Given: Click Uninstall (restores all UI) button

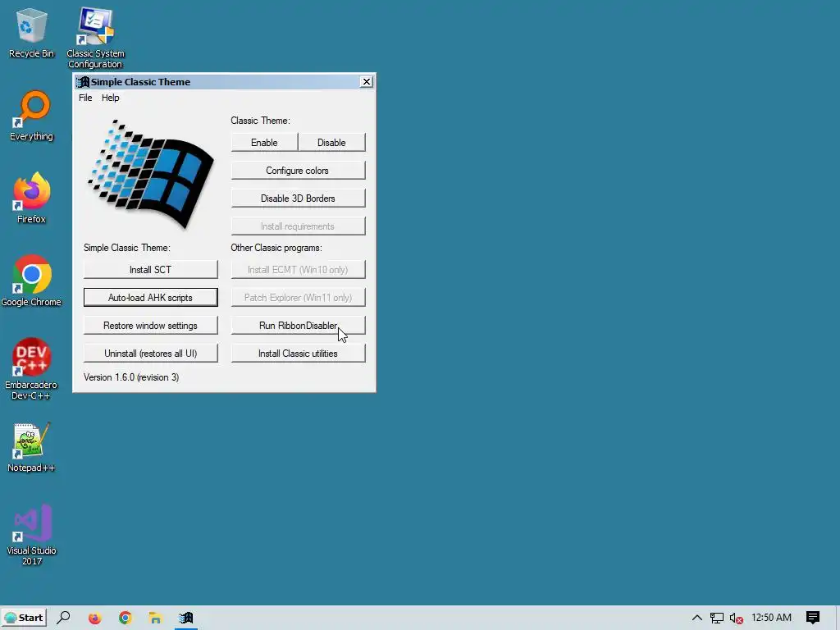Looking at the screenshot, I should [x=151, y=353].
